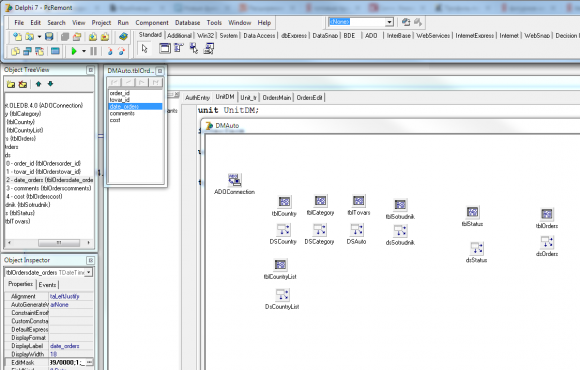Click the Save file toolbar icon

[49, 37]
